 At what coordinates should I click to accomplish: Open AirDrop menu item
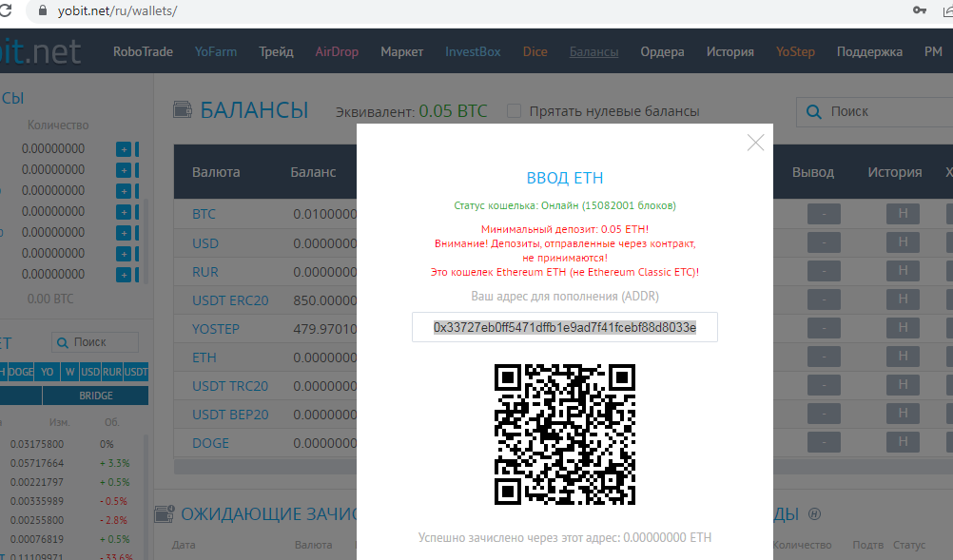coord(337,51)
